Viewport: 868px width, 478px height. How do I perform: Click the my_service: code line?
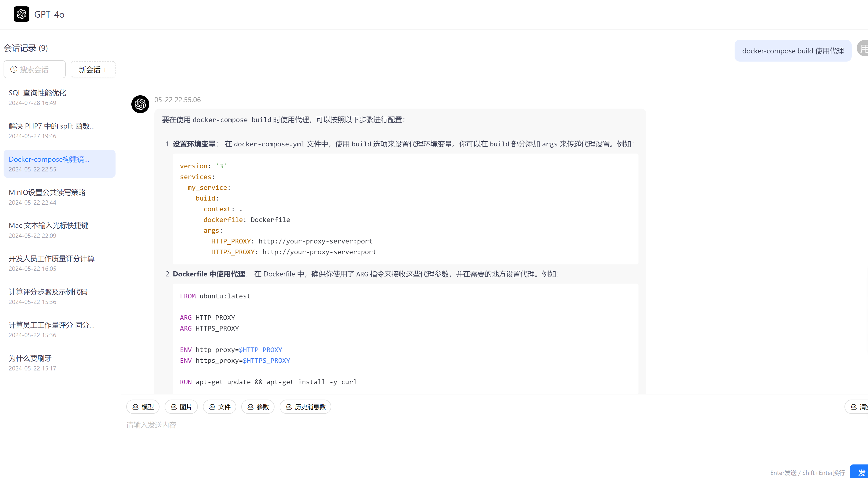coord(209,188)
